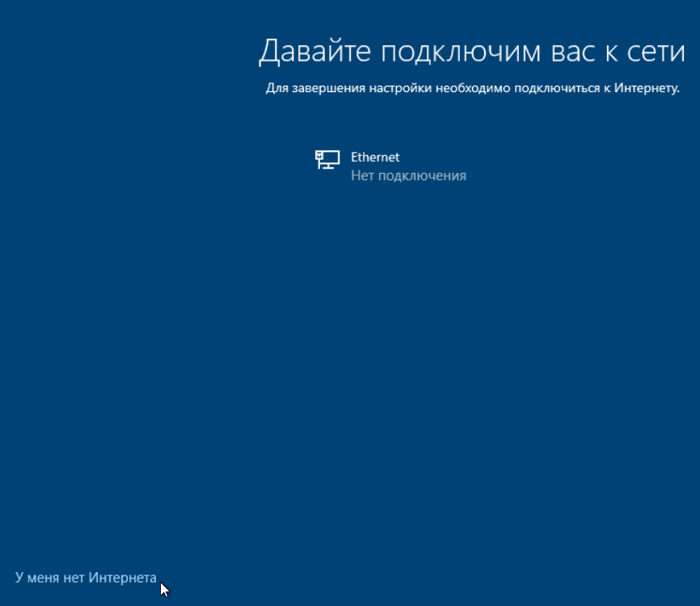
Task: Select the Ethernet connection label
Action: 375,158
